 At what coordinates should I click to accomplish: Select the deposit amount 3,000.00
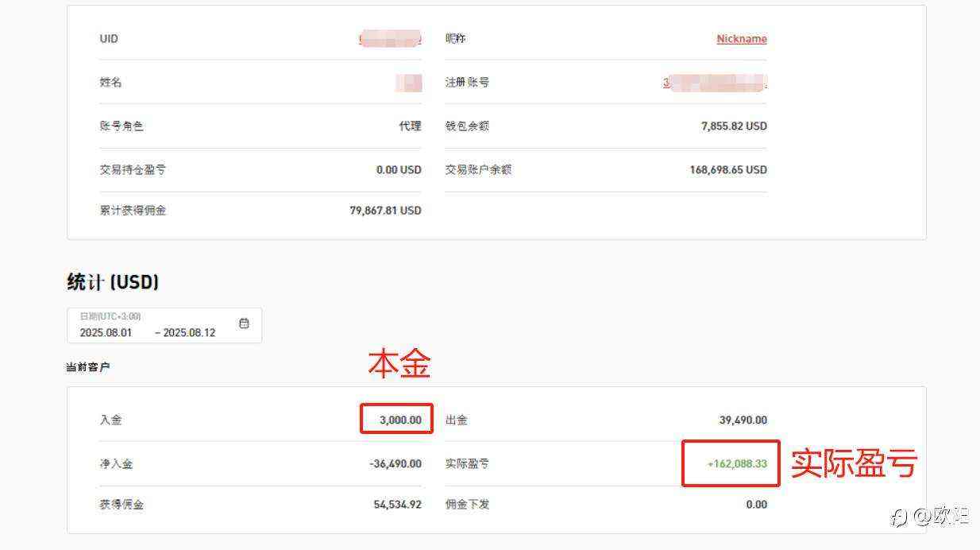tap(400, 420)
